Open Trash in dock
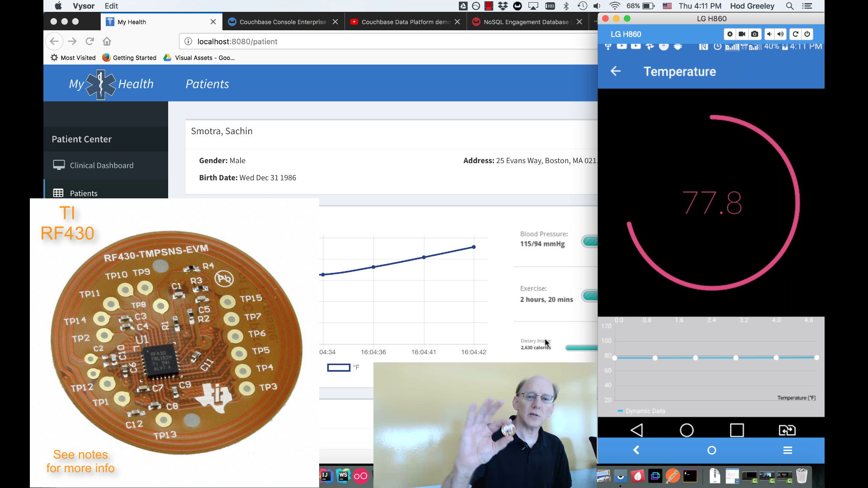Screen dimensions: 868x488 tap(802, 476)
